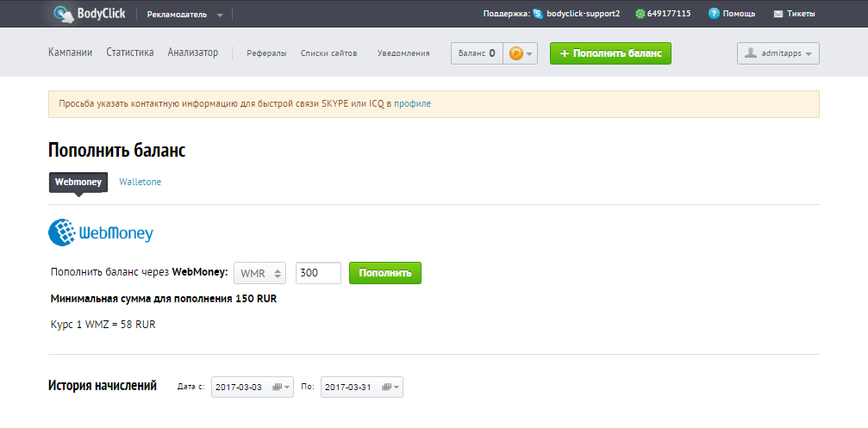Click the orange coin currency icon
Image resolution: width=868 pixels, height=428 pixels.
point(516,53)
